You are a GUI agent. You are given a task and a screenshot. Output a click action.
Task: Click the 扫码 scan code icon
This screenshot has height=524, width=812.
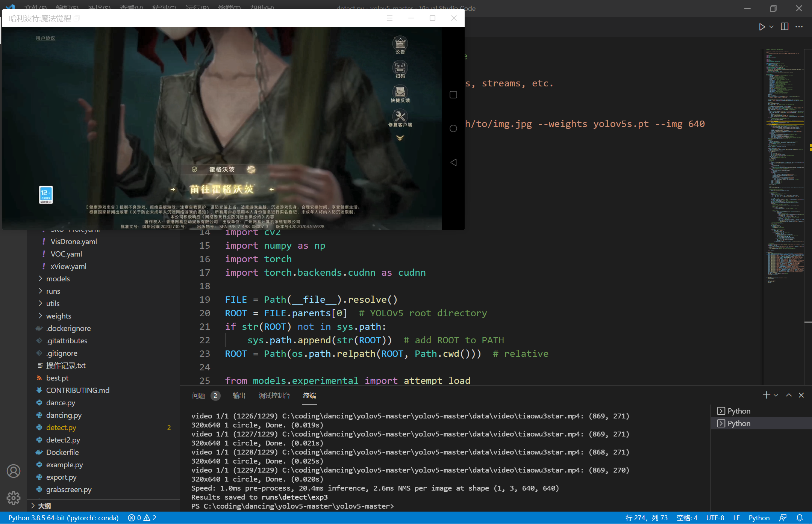pos(400,69)
